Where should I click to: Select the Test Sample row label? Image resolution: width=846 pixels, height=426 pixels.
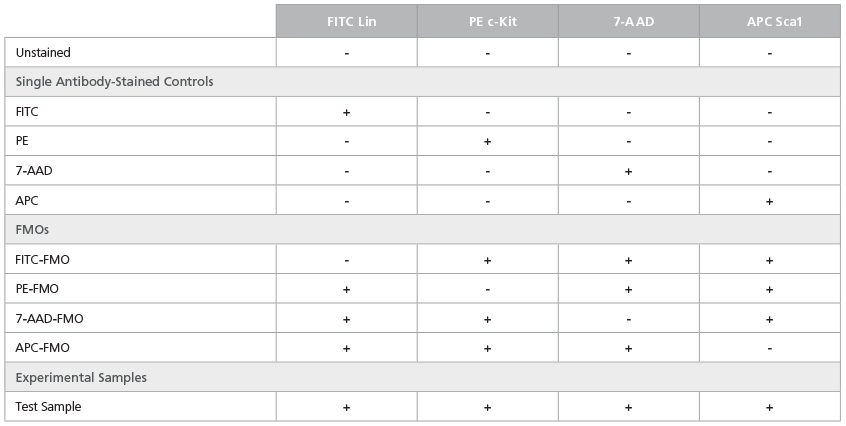click(48, 407)
